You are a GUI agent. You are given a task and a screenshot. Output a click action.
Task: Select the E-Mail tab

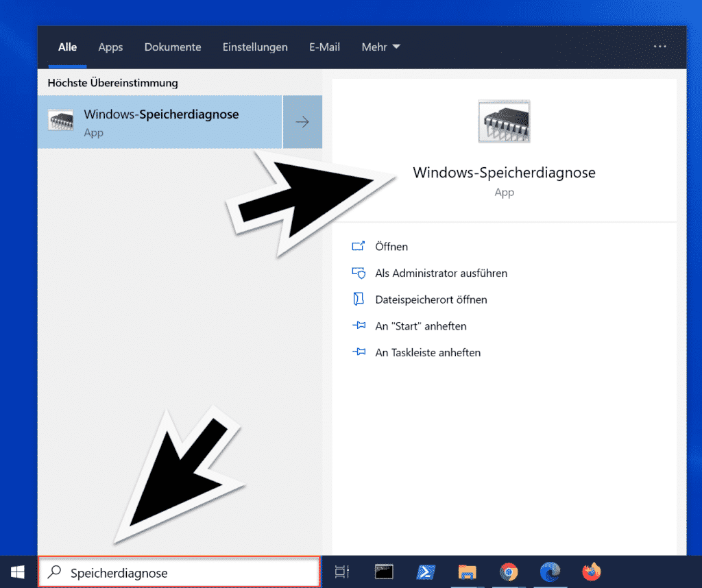coord(324,47)
